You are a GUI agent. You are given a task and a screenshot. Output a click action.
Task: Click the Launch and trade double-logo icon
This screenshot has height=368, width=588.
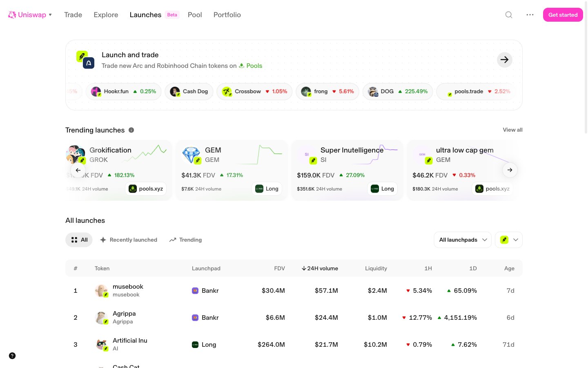click(85, 60)
